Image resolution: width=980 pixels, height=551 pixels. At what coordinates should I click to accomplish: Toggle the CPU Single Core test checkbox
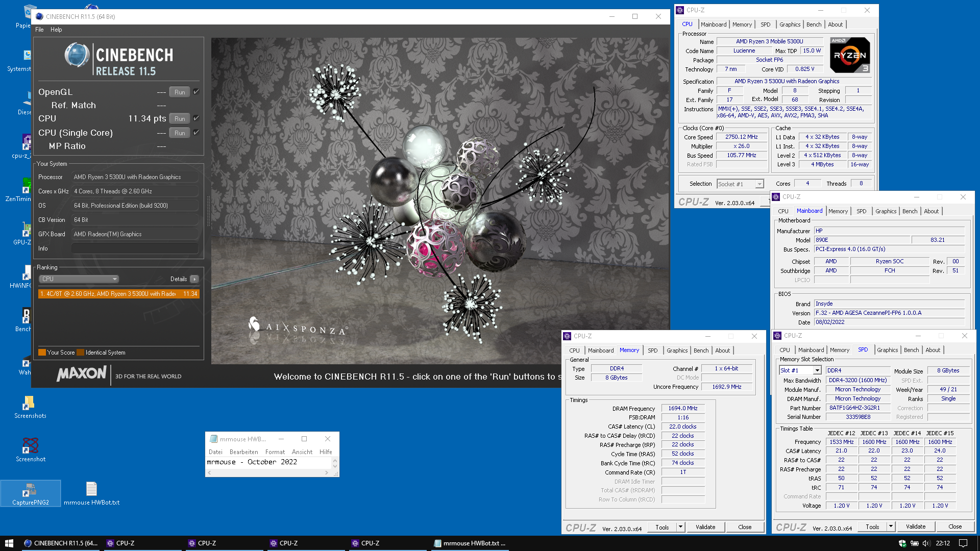[x=196, y=133]
